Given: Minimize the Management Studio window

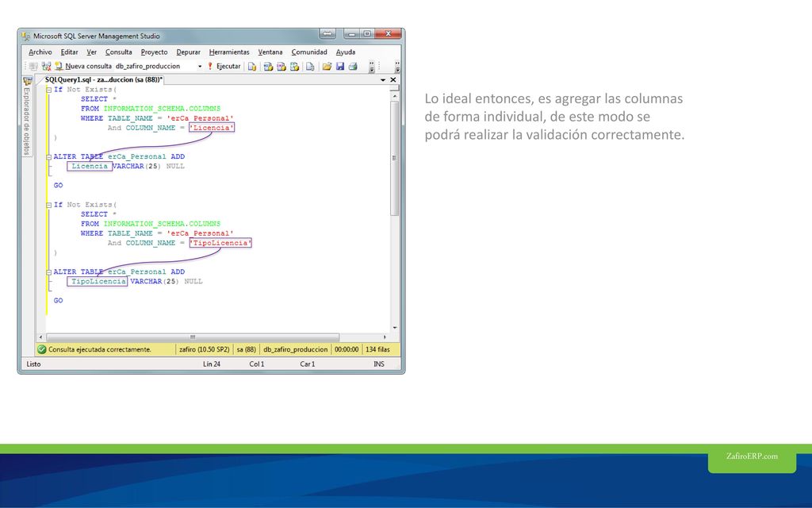Looking at the screenshot, I should 352,33.
